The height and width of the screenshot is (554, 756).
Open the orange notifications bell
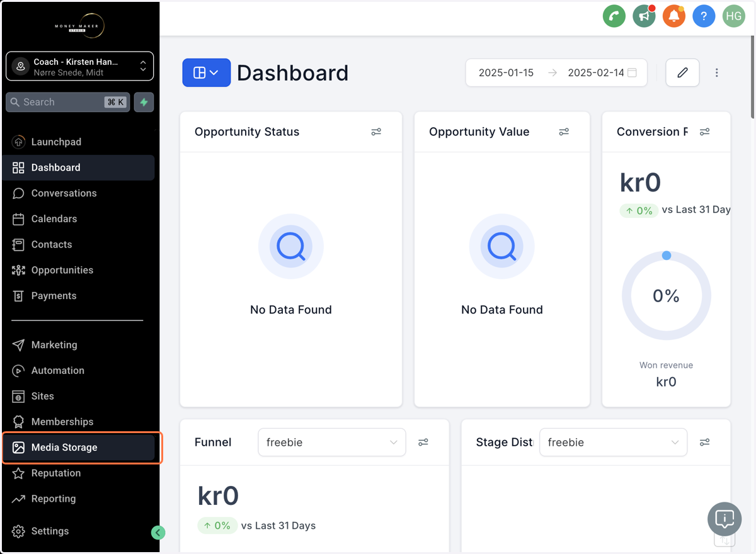point(673,16)
